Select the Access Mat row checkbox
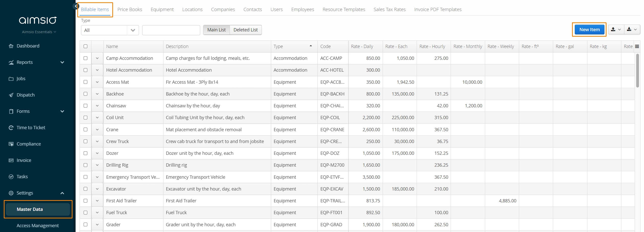Screen dimensions: 644x232 (86, 82)
